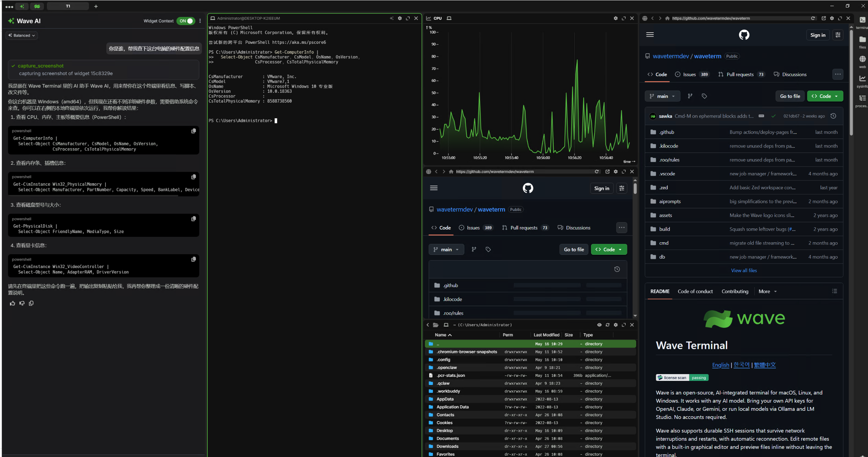Copy the Get-ComputerInfo code block
Screen dimensions: 868x457
193,131
